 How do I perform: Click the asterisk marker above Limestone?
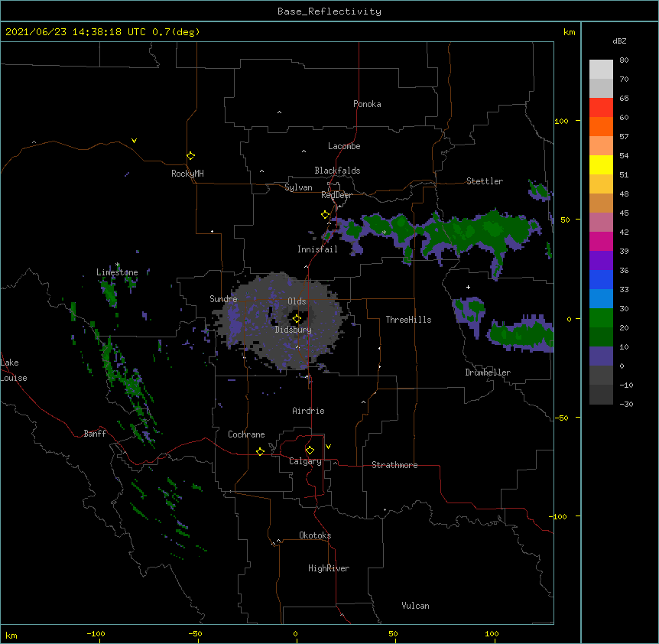(x=117, y=265)
